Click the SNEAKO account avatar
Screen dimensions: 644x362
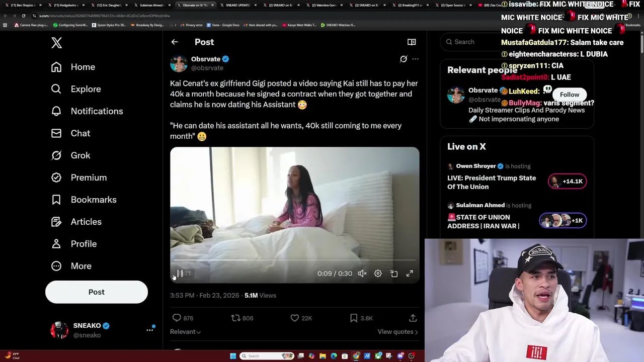[x=59, y=330]
